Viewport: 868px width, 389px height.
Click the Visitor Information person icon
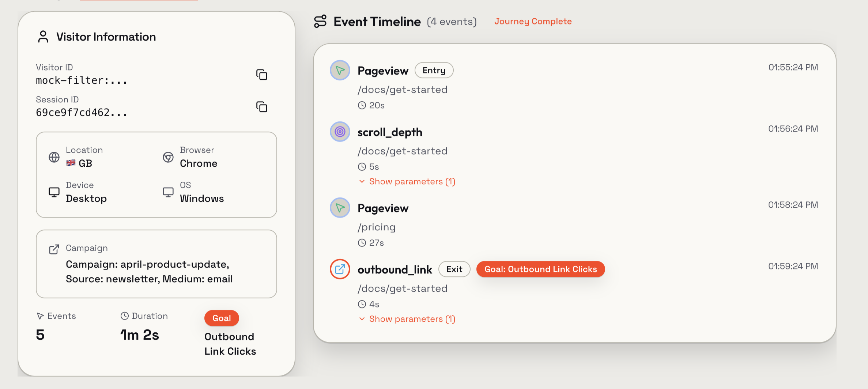(43, 37)
